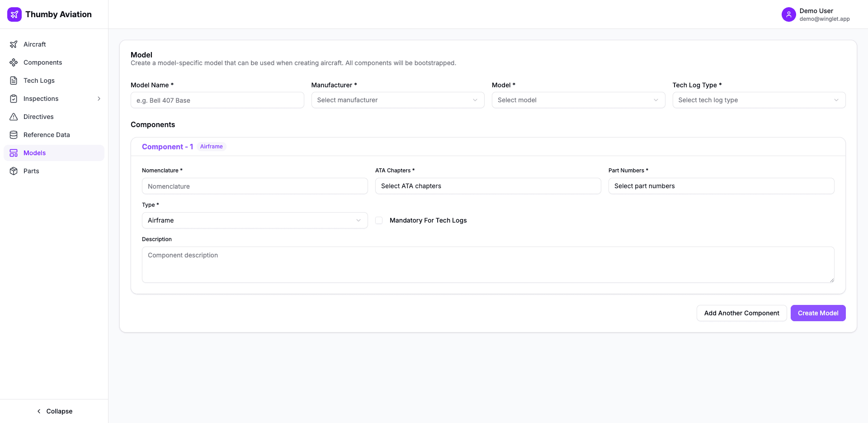Open Inspections in the sidebar
868x423 pixels.
(41, 99)
